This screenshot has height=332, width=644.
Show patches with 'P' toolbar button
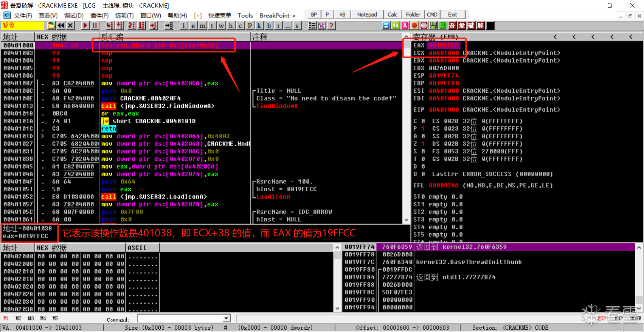250,25
